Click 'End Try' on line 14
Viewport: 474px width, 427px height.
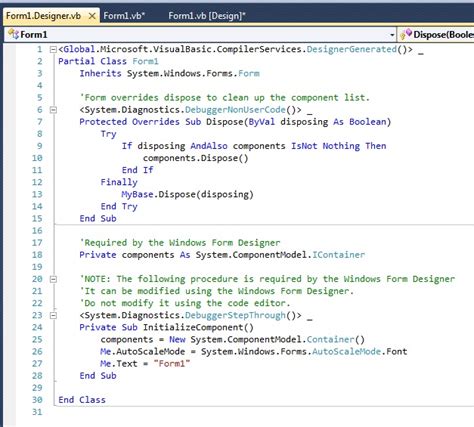click(119, 206)
